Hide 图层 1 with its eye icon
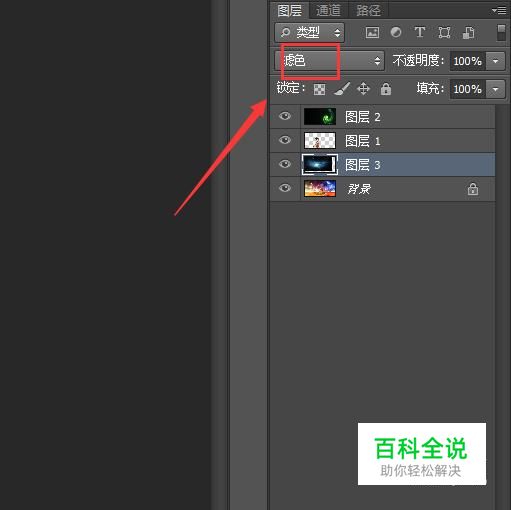511x510 pixels. coord(285,140)
